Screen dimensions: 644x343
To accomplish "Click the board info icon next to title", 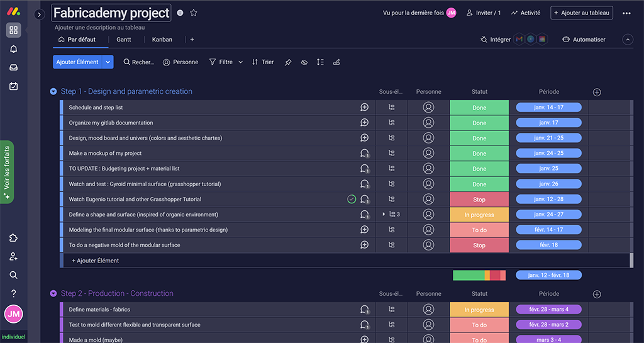I will (180, 13).
